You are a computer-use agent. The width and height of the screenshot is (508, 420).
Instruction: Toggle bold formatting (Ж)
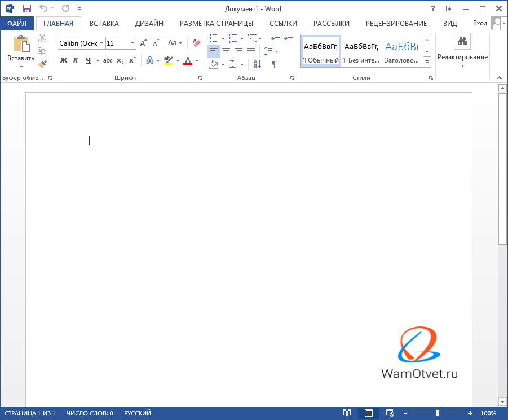[63, 60]
